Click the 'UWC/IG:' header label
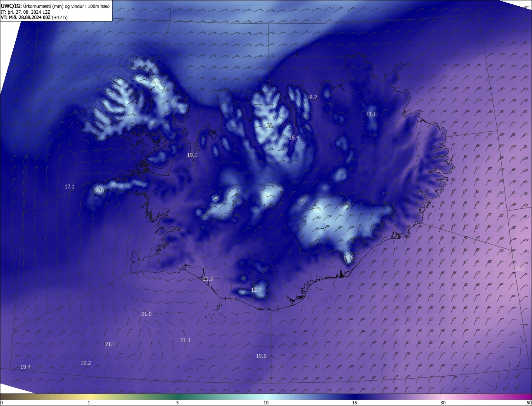 coord(12,7)
